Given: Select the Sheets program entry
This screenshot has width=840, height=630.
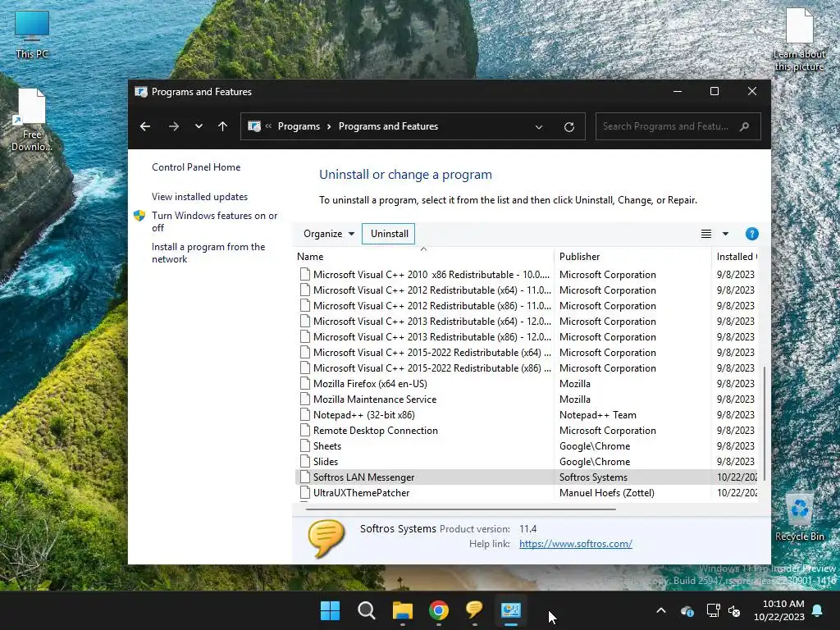Looking at the screenshot, I should click(527, 445).
